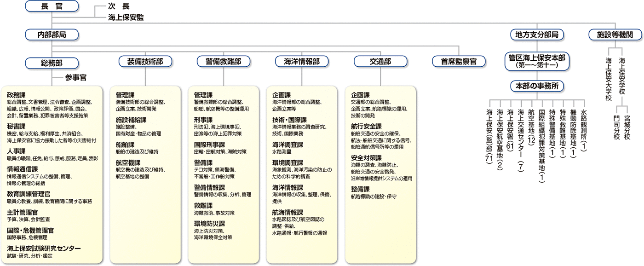Open the 管区海上保安本部 box

point(537,62)
